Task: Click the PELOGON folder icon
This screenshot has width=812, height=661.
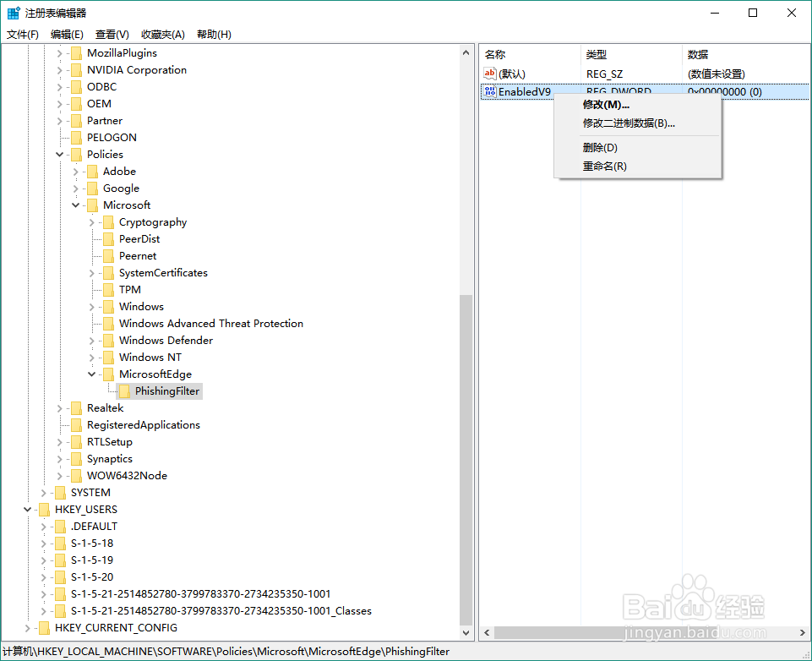Action: [x=76, y=137]
